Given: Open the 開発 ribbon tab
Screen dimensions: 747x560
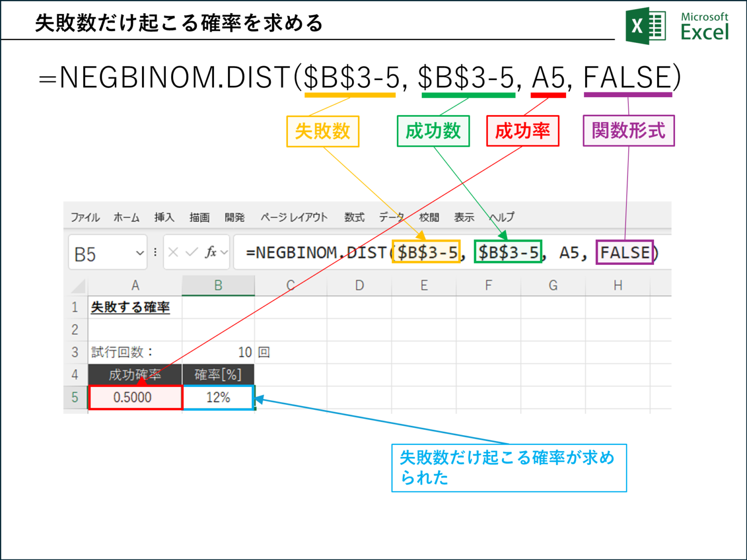Looking at the screenshot, I should (235, 217).
